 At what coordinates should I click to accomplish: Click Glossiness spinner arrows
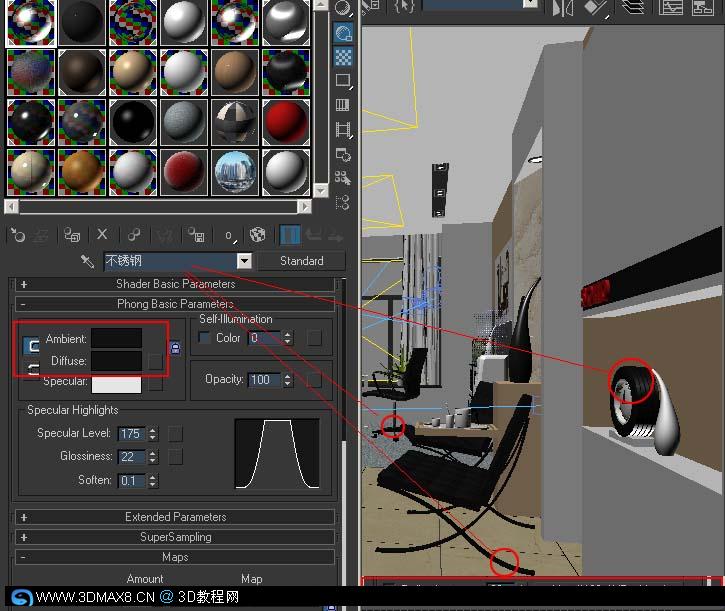coord(153,457)
